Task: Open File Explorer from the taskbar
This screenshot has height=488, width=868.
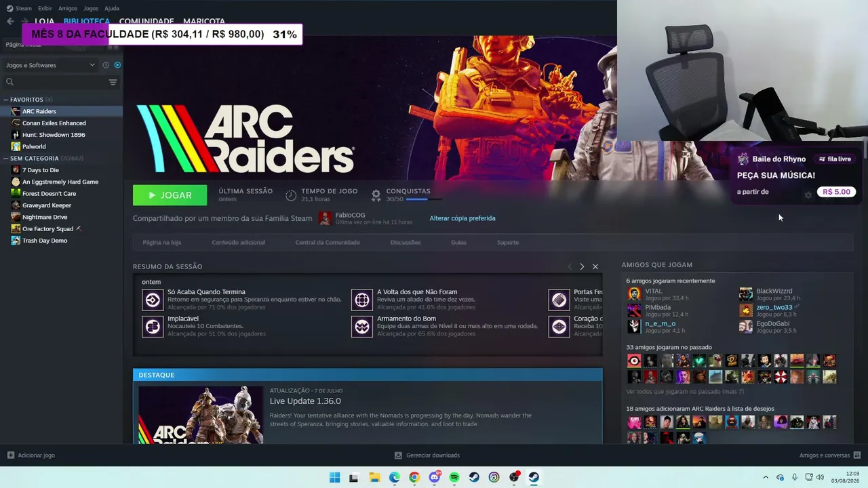Action: coord(374,477)
